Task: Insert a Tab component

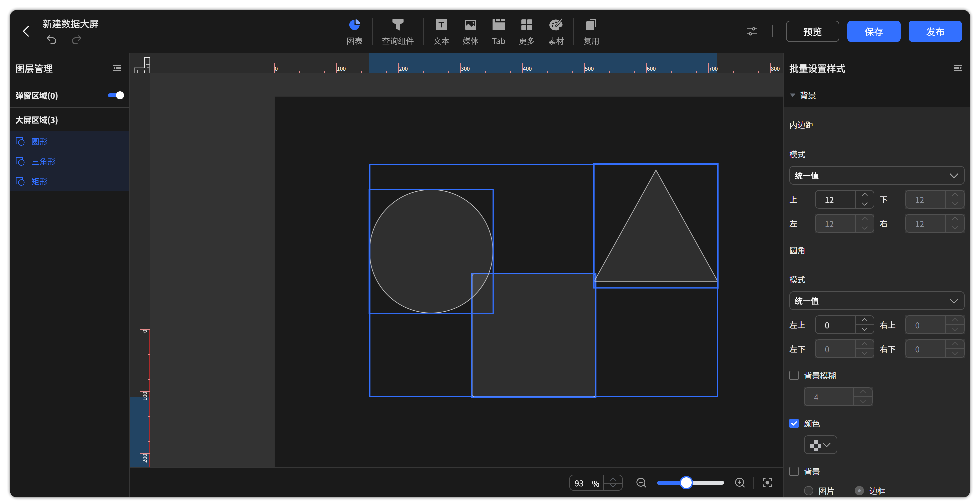Action: point(498,32)
